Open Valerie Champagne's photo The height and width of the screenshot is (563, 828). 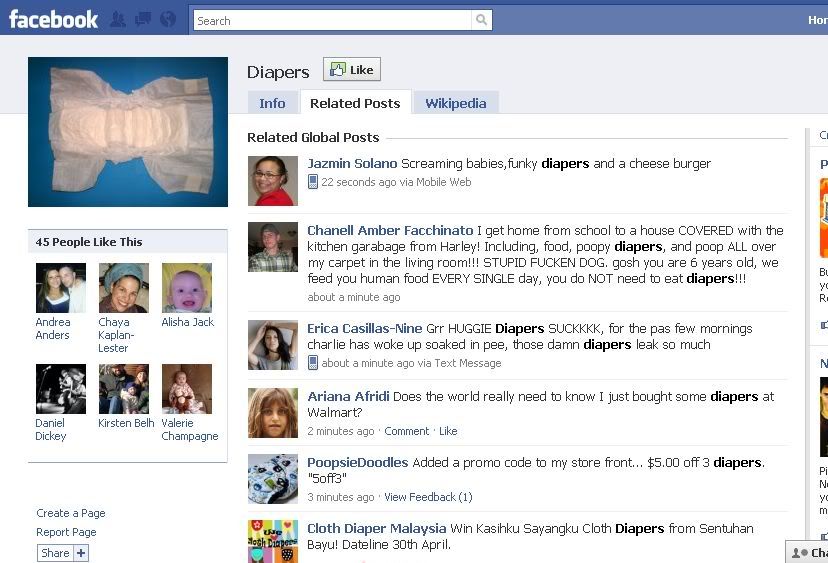tap(187, 389)
